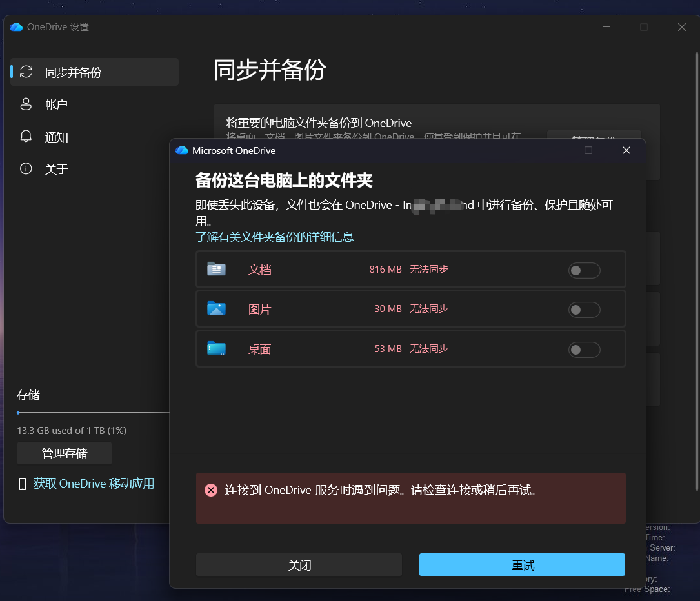Click the red error icon in the warning banner
Screen dimensions: 700x601
pyautogui.click(x=211, y=490)
